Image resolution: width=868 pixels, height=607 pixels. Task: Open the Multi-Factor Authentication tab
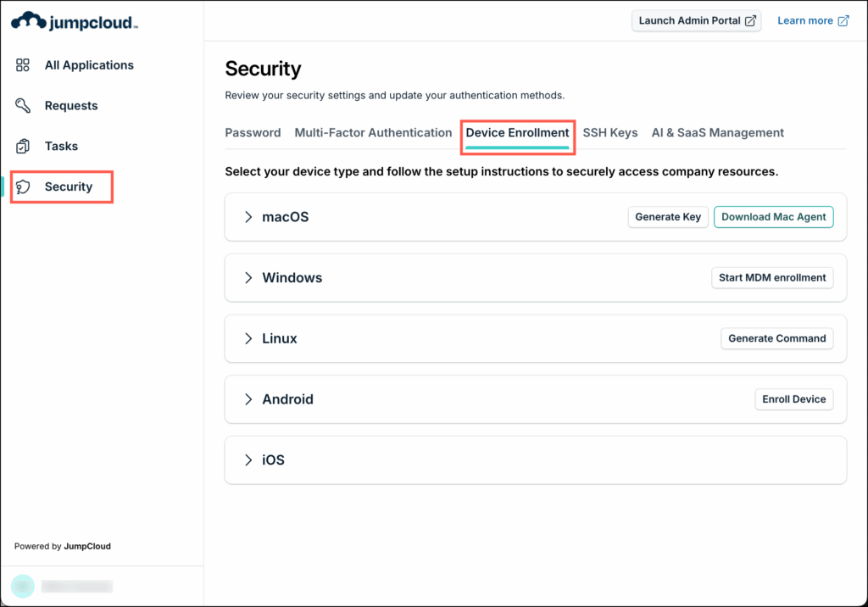click(373, 133)
